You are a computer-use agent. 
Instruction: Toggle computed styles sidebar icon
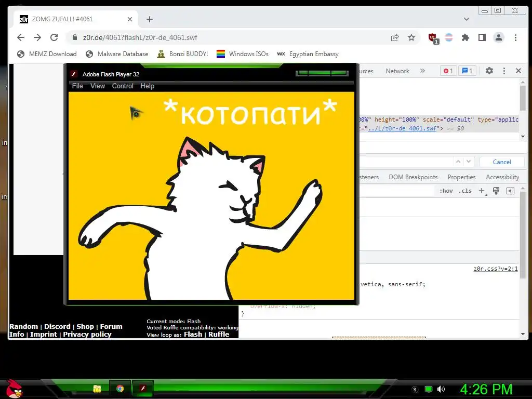[510, 191]
